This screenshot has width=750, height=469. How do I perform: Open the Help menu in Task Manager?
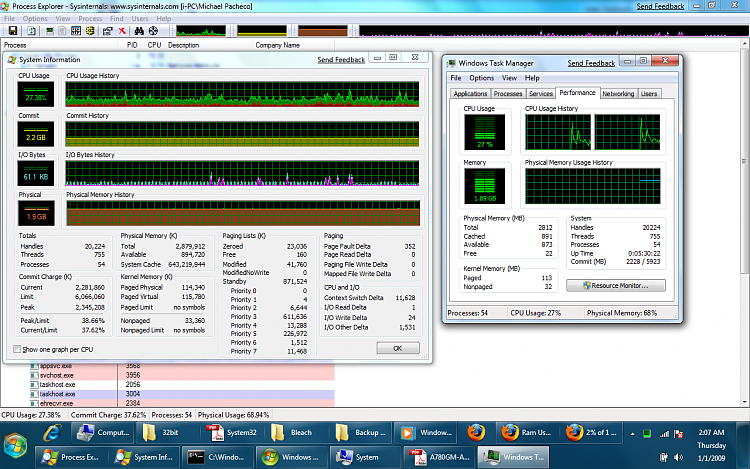(532, 78)
